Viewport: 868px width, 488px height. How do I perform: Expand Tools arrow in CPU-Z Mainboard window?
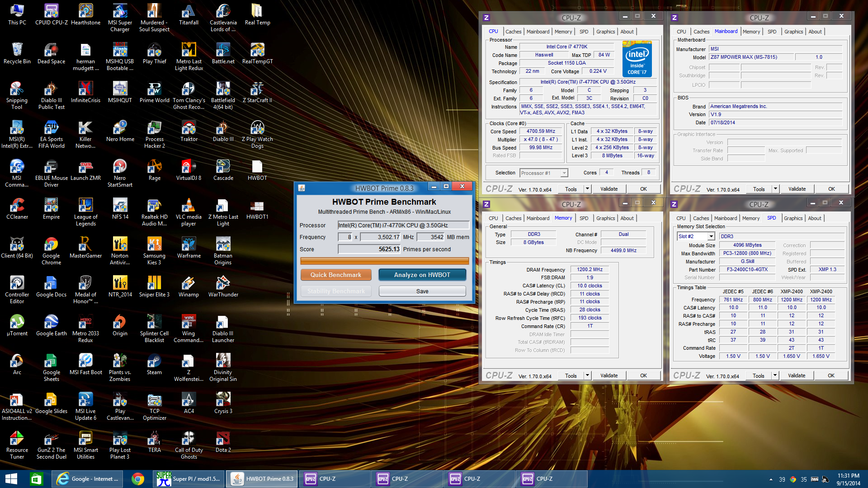pyautogui.click(x=775, y=189)
